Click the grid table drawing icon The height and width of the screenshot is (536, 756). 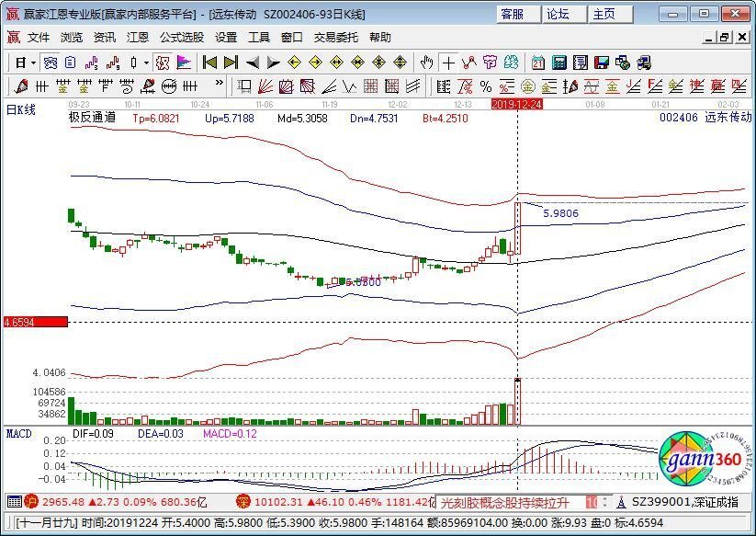[371, 86]
